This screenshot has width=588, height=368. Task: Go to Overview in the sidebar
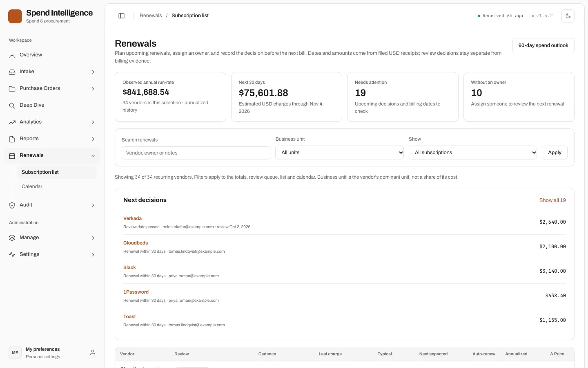pos(52,55)
